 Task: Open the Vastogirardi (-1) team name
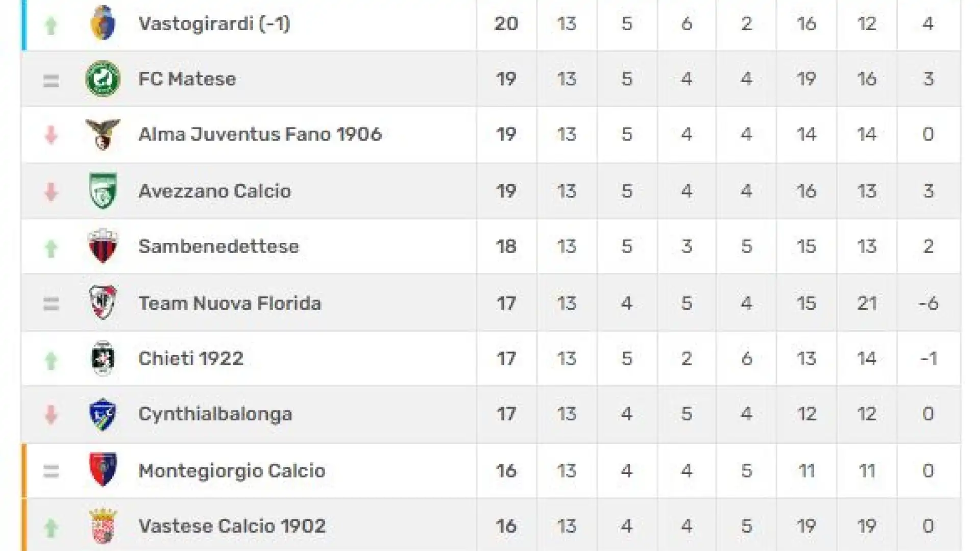214,23
